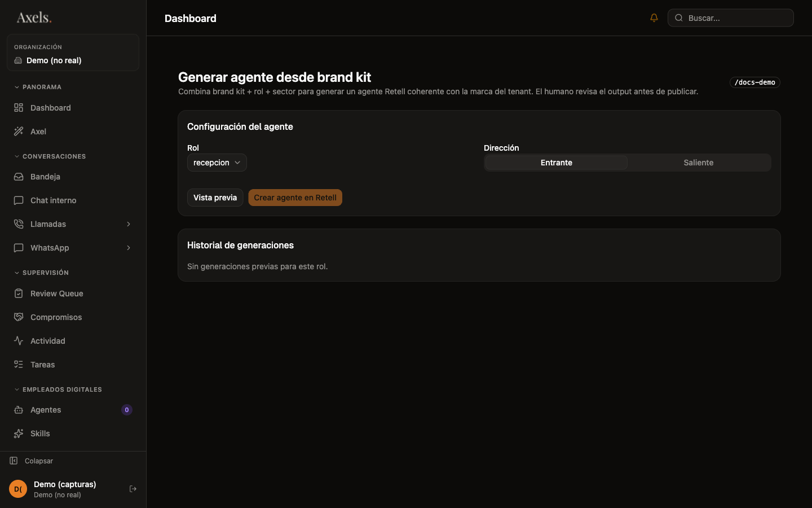Collapse the Conversaciones section header
This screenshot has width=812, height=508.
(x=50, y=156)
